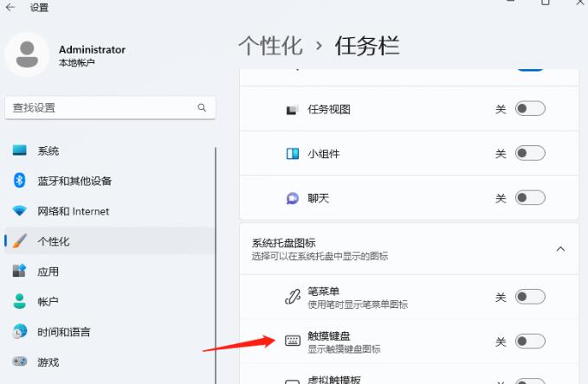
Task: Click the 触摸键盘 keyboard icon
Action: [x=293, y=341]
